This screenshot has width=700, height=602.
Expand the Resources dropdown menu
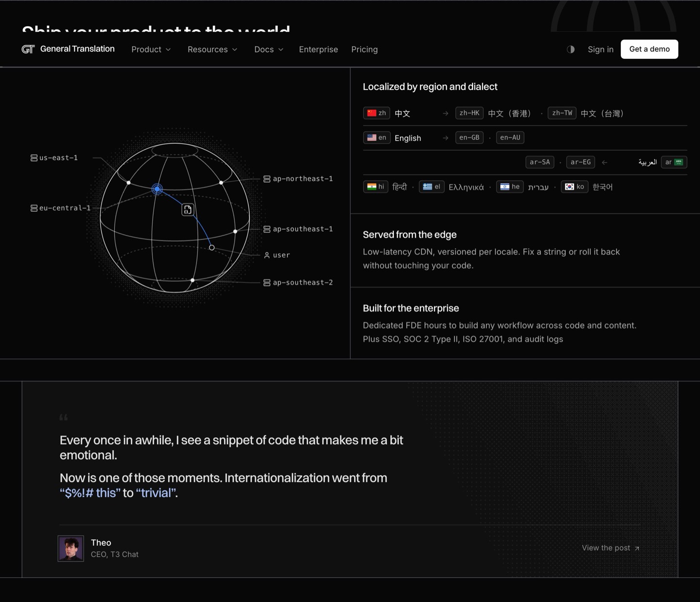coord(212,50)
